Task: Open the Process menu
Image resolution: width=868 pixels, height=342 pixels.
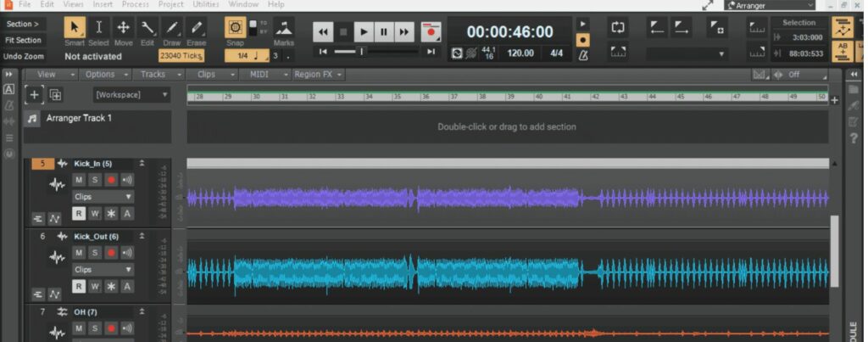Action: click(136, 4)
